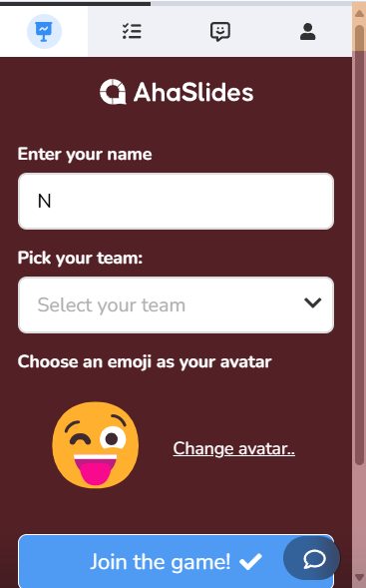Open the smiley chat feedback tab

[x=220, y=32]
